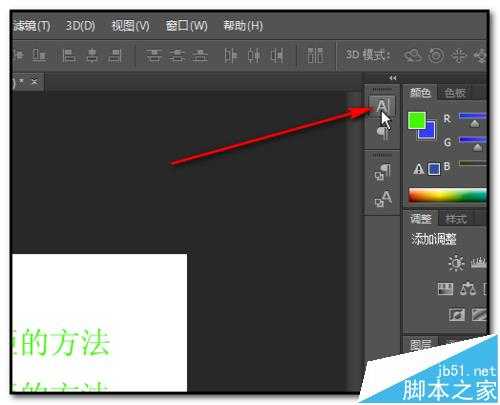Image resolution: width=500 pixels, height=405 pixels.
Task: Click the auto-align layers icon
Action: pos(315,56)
